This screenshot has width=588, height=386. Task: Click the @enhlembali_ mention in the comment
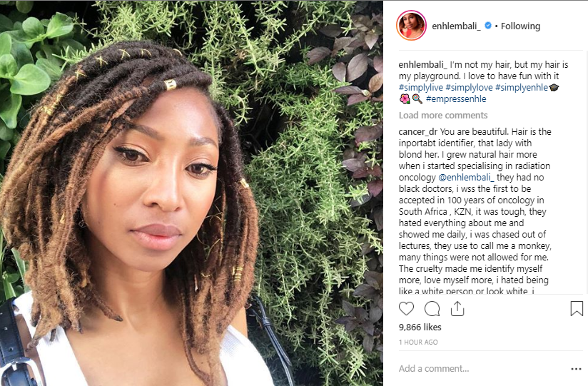(x=466, y=178)
